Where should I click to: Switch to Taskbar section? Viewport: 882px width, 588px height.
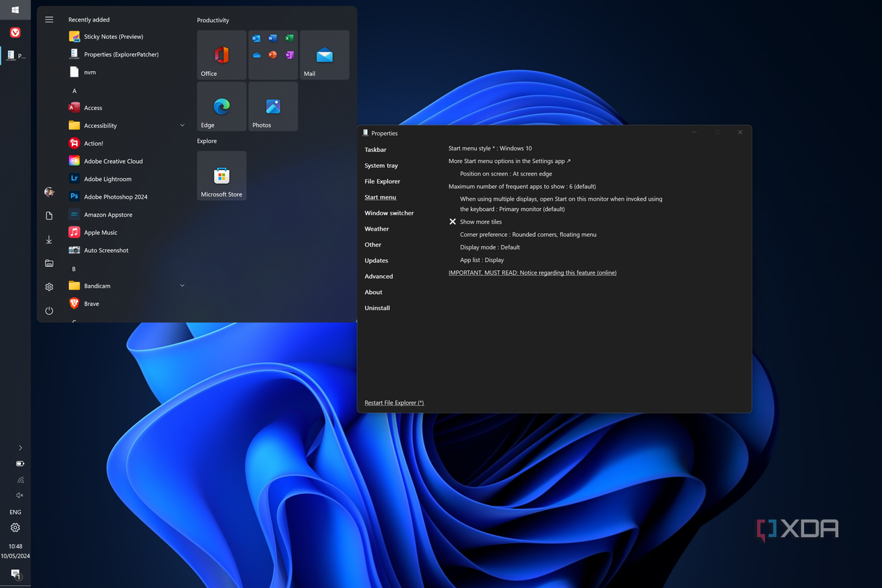click(x=376, y=150)
